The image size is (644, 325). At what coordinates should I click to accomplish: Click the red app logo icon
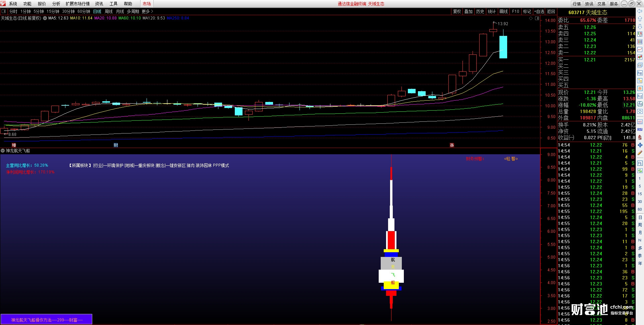3,4
